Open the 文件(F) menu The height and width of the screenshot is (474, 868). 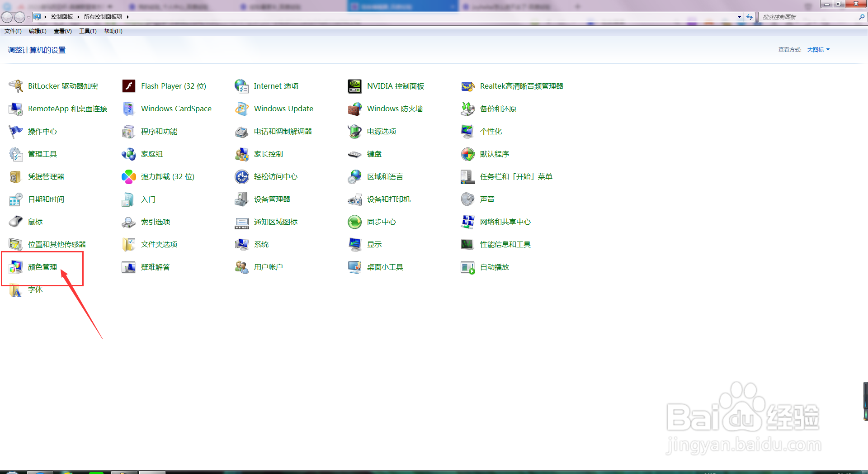13,31
